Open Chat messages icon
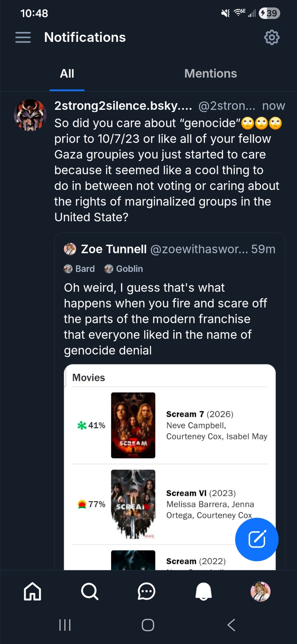Viewport: 297px width, 644px height. point(146,592)
